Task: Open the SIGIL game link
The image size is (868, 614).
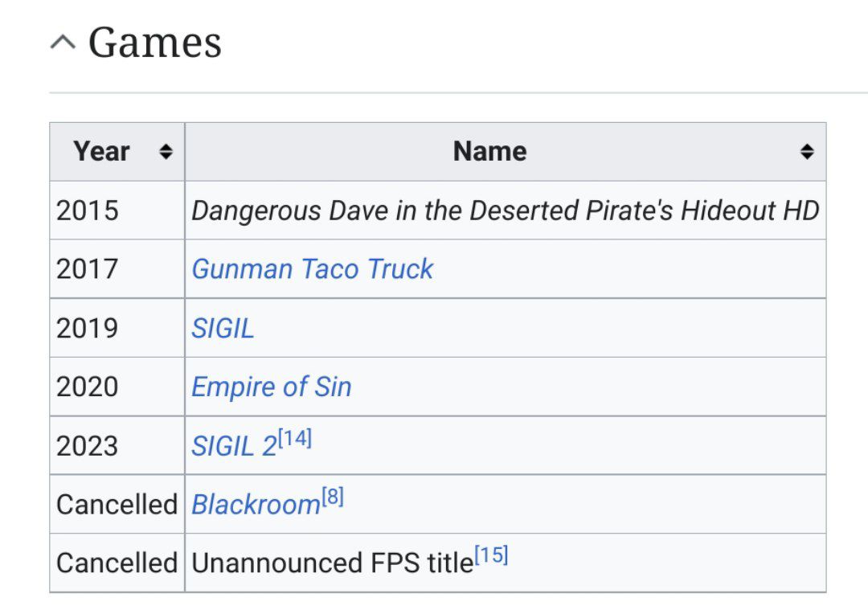Action: click(x=223, y=329)
